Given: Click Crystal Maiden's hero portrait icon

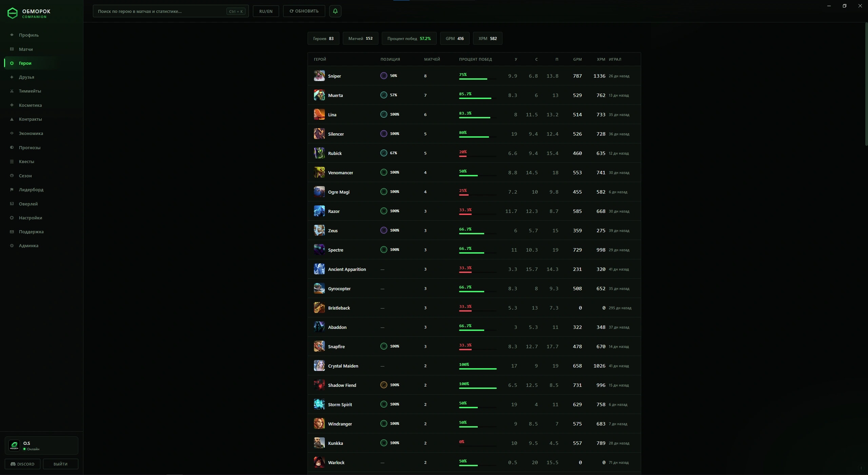Looking at the screenshot, I should (x=319, y=365).
